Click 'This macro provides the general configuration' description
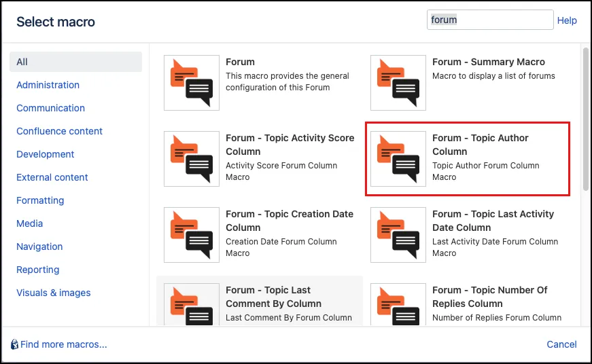The height and width of the screenshot is (364, 592). 288,81
